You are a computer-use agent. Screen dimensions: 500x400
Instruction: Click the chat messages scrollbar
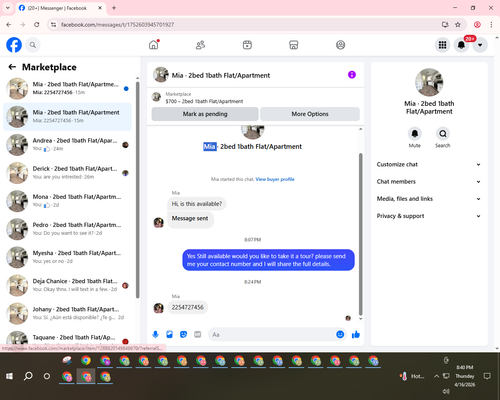(x=360, y=233)
